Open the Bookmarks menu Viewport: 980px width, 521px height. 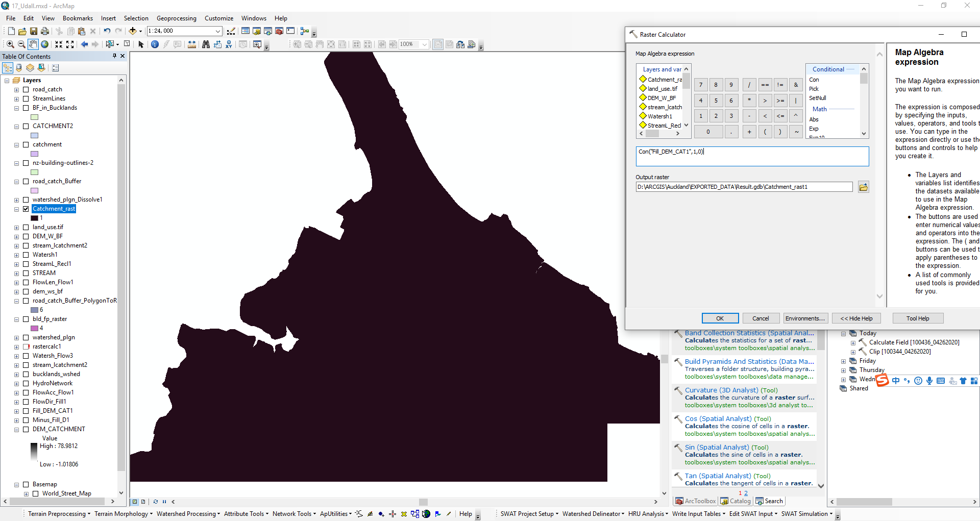click(78, 18)
